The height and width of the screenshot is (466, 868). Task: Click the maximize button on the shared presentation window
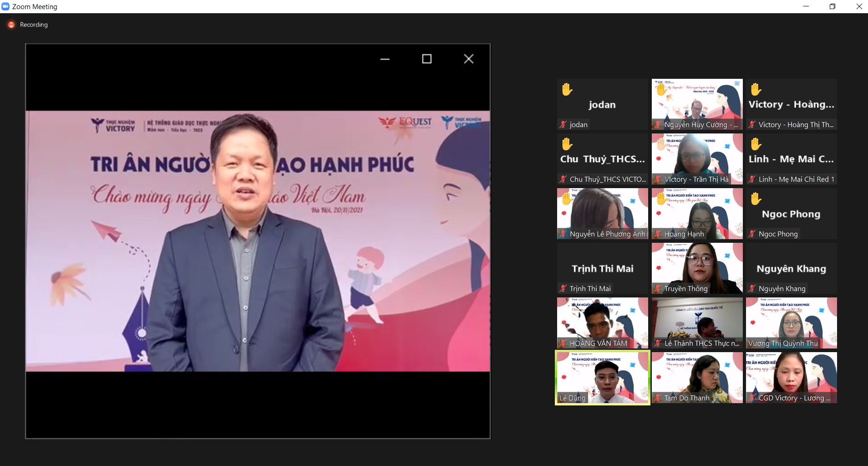click(427, 59)
